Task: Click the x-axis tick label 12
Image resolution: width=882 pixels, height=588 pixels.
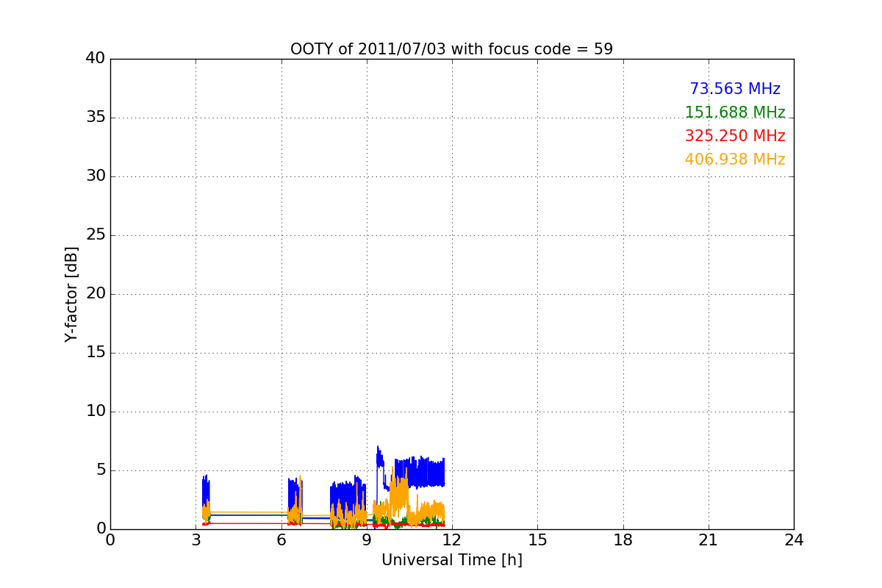Action: click(452, 539)
